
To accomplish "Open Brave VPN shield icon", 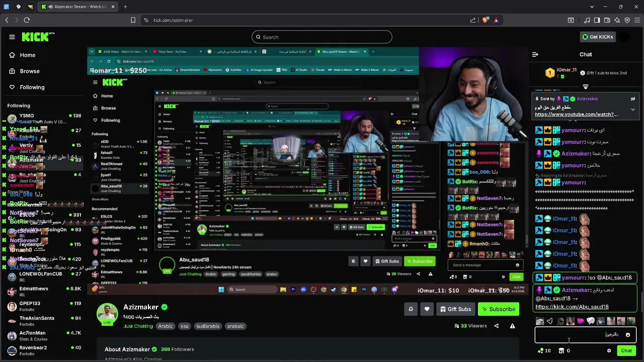I will (627, 20).
